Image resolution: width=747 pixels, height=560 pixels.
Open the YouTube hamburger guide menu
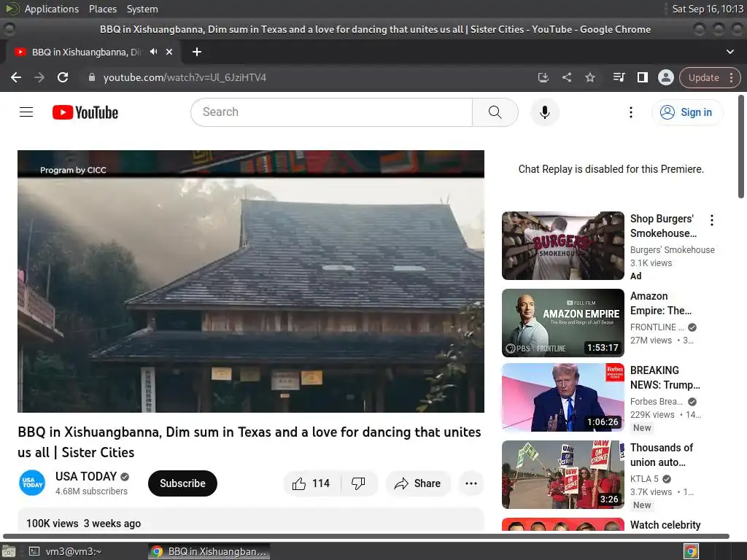tap(26, 112)
